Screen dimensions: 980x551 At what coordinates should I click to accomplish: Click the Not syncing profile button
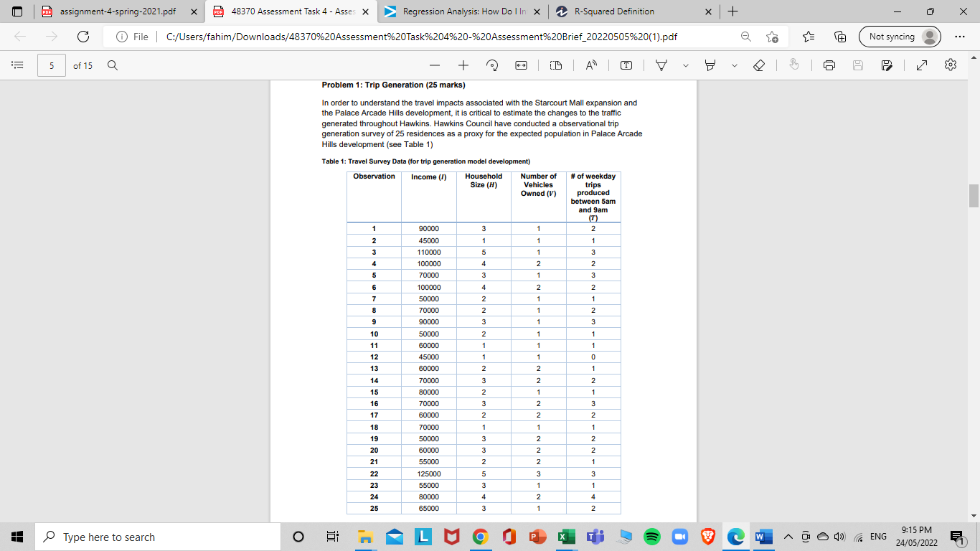point(900,36)
